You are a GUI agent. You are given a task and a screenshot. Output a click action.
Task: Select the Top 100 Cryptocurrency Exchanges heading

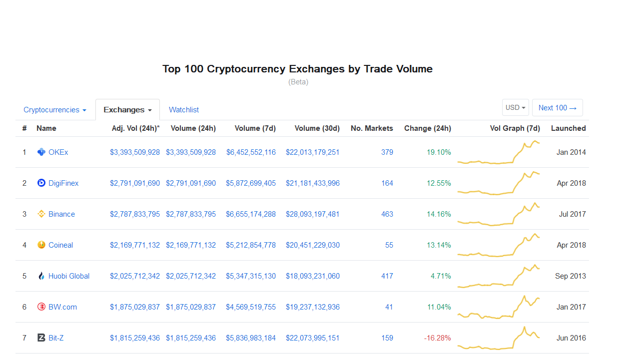pos(298,69)
